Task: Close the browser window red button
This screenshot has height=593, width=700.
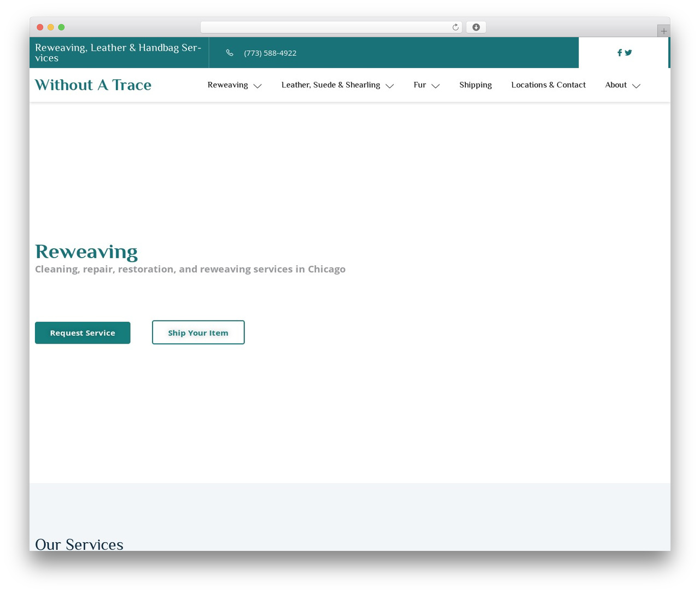Action: [x=40, y=27]
